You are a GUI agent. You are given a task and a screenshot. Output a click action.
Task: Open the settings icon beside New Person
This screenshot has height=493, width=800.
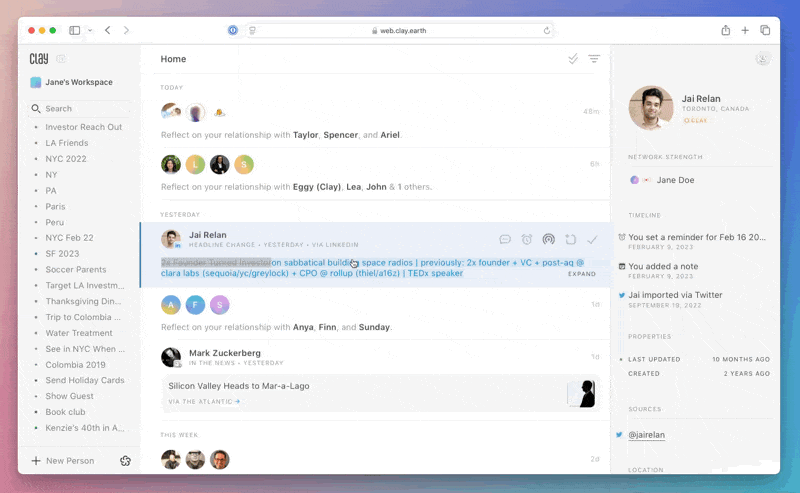point(125,461)
